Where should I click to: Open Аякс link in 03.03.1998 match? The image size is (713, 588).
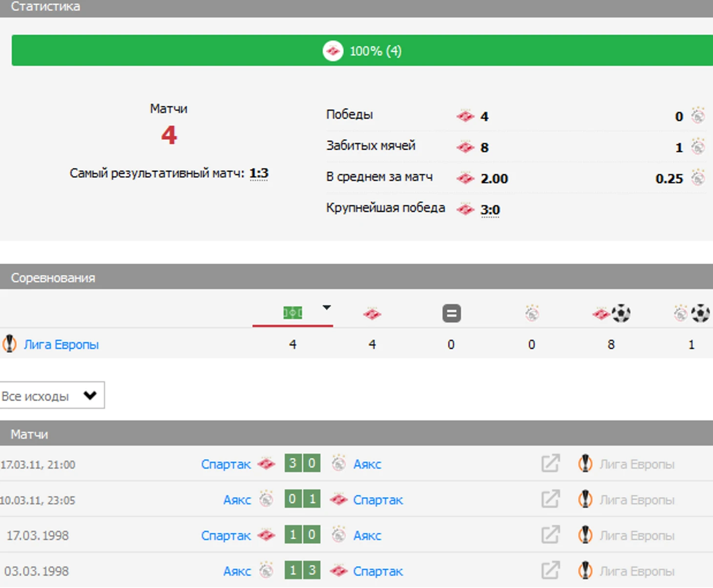tap(237, 571)
